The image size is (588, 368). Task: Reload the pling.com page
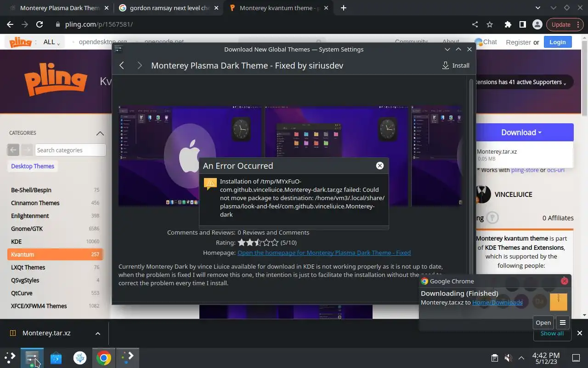click(40, 24)
